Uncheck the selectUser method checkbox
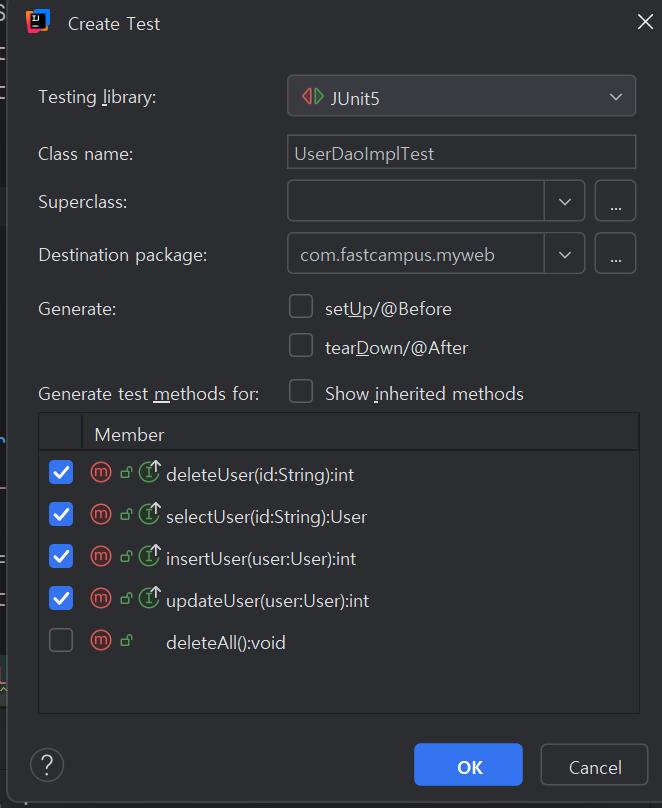Screen dimensions: 662x808 point(61,514)
